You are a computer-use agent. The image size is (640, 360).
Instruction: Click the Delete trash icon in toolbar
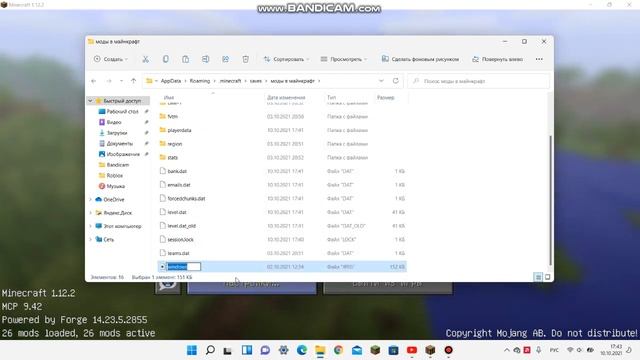[x=245, y=59]
